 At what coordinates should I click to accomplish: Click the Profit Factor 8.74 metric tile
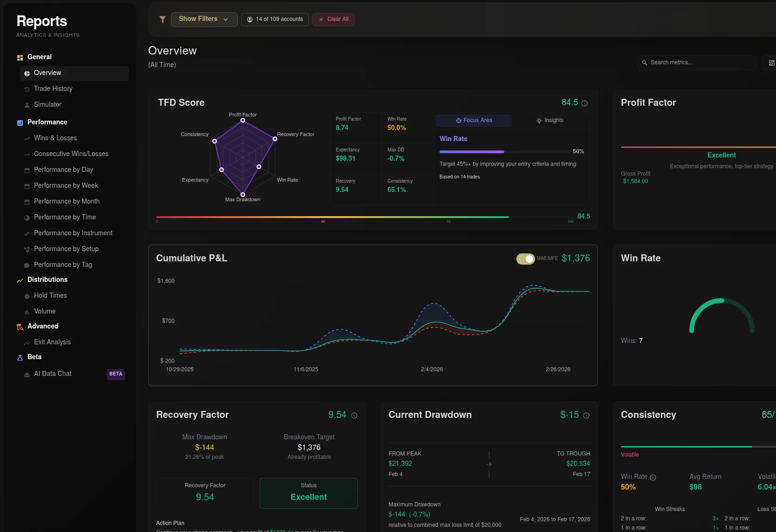click(x=356, y=127)
